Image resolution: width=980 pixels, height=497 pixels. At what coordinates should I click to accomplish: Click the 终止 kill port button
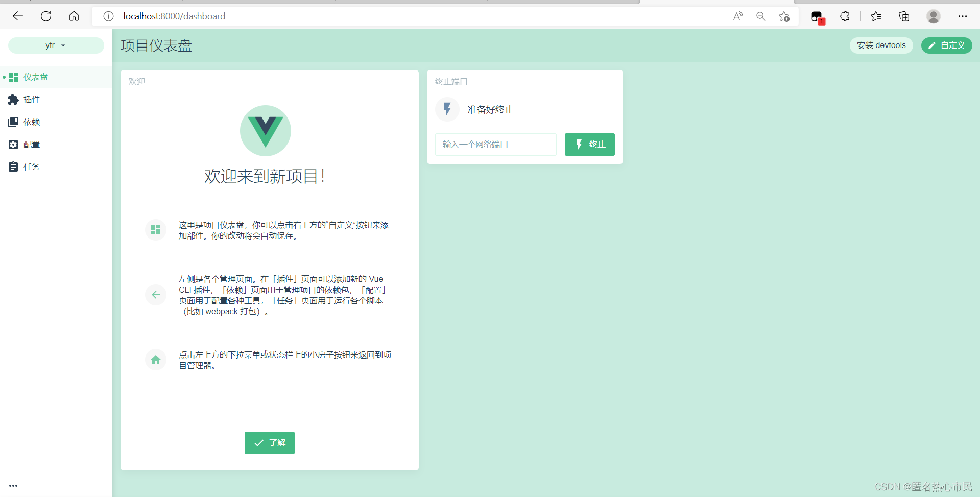pyautogui.click(x=590, y=145)
